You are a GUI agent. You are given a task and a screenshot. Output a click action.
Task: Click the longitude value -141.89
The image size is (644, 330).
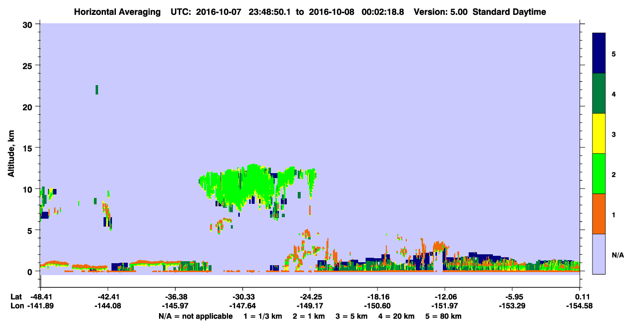(x=40, y=306)
